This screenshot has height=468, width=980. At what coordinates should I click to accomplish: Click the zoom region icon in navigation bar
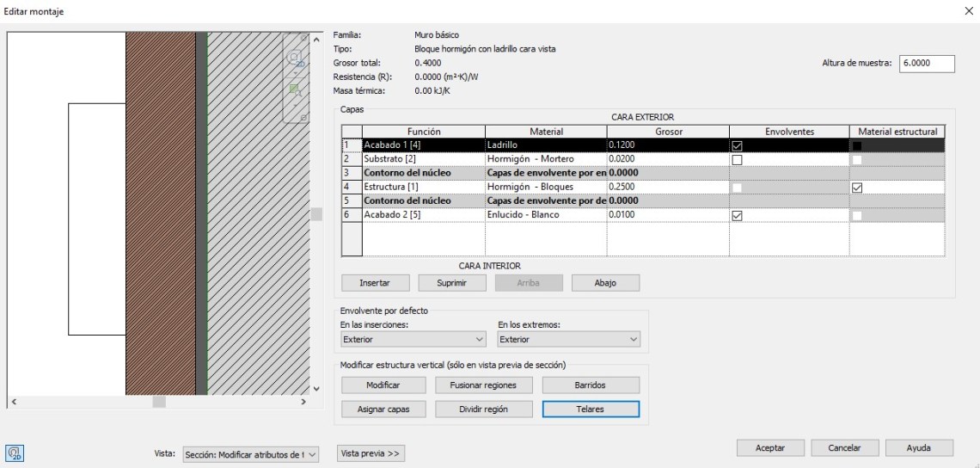(x=294, y=89)
